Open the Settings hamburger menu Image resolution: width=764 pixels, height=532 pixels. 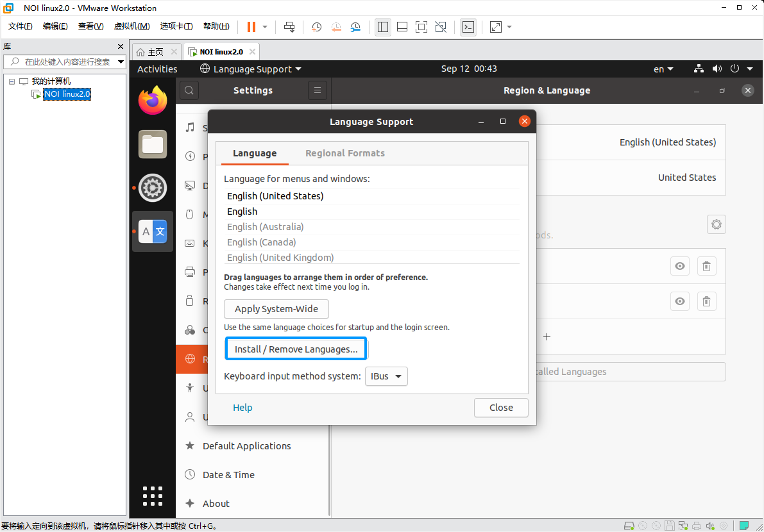click(x=317, y=90)
